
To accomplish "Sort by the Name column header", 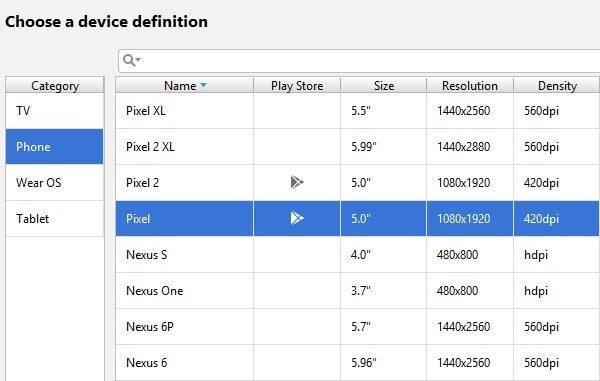I will click(x=184, y=85).
